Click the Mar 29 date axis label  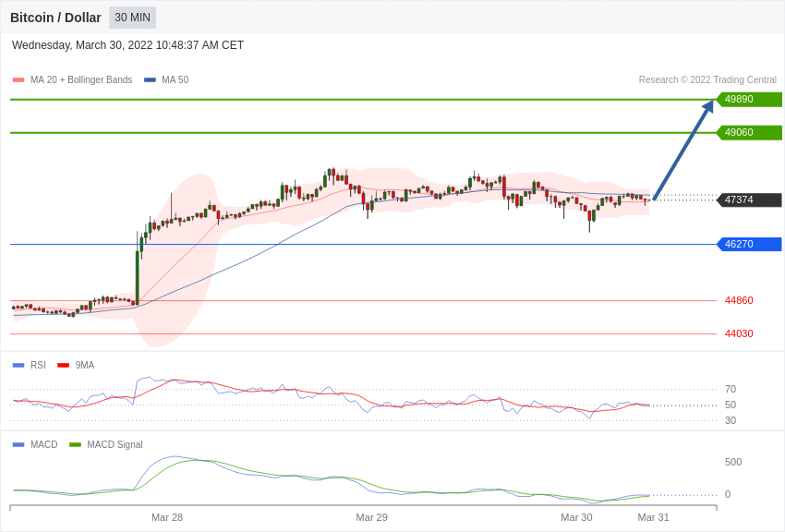tap(371, 517)
